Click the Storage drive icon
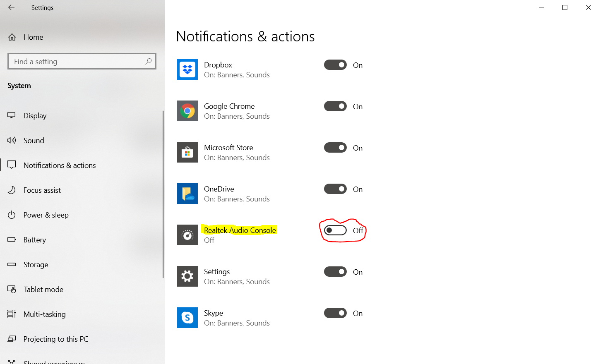This screenshot has width=598, height=364. [x=12, y=264]
